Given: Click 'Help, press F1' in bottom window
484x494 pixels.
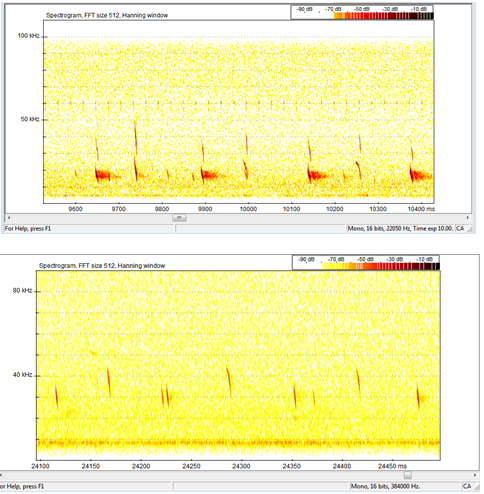Looking at the screenshot, I should [x=25, y=486].
